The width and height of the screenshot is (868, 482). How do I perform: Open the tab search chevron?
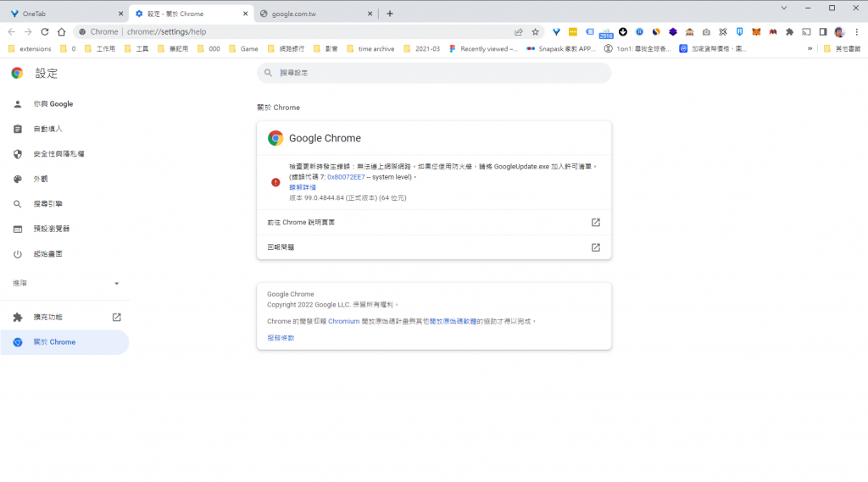(784, 8)
